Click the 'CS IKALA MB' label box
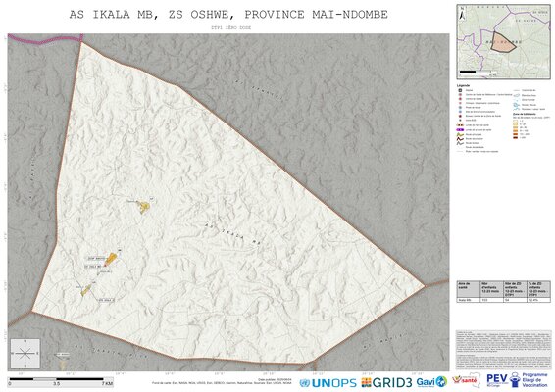555x392 pixels. coord(94,266)
